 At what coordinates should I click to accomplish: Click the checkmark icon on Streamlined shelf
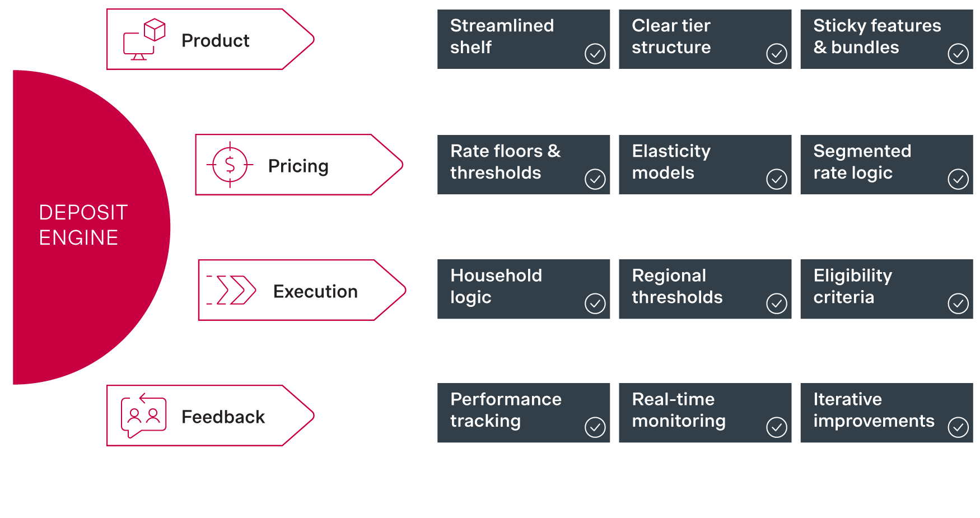[595, 54]
